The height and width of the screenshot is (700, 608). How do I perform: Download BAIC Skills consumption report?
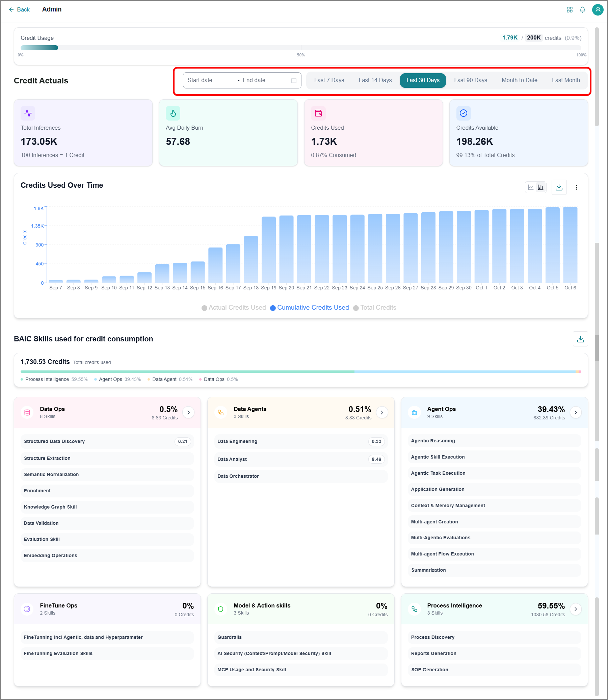coord(580,339)
